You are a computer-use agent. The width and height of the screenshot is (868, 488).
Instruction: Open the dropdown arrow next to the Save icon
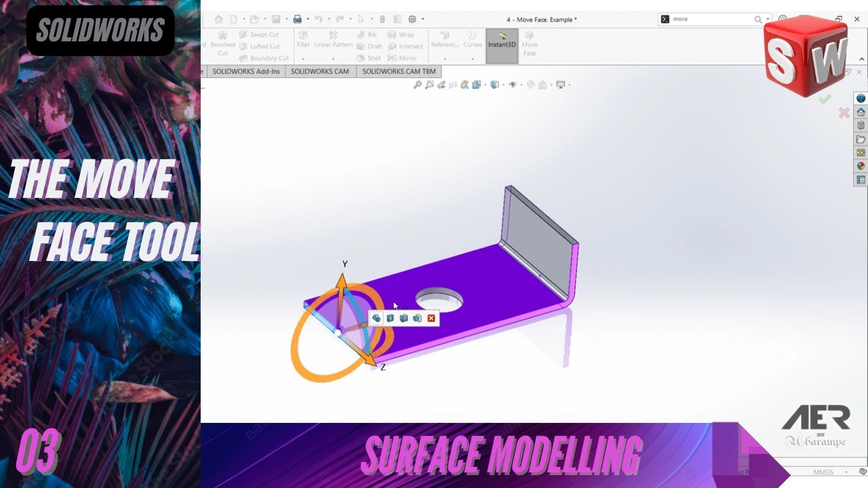(x=287, y=19)
